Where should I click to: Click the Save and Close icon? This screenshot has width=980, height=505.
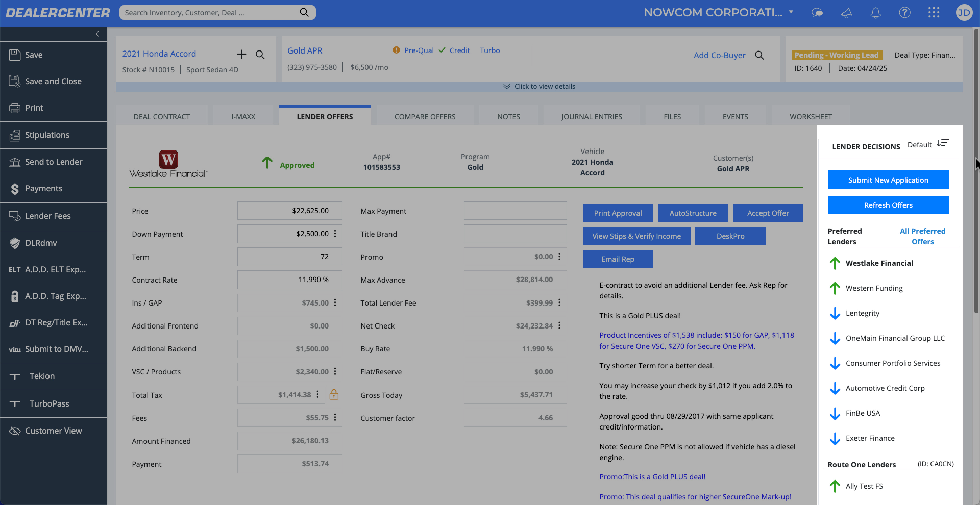[15, 81]
